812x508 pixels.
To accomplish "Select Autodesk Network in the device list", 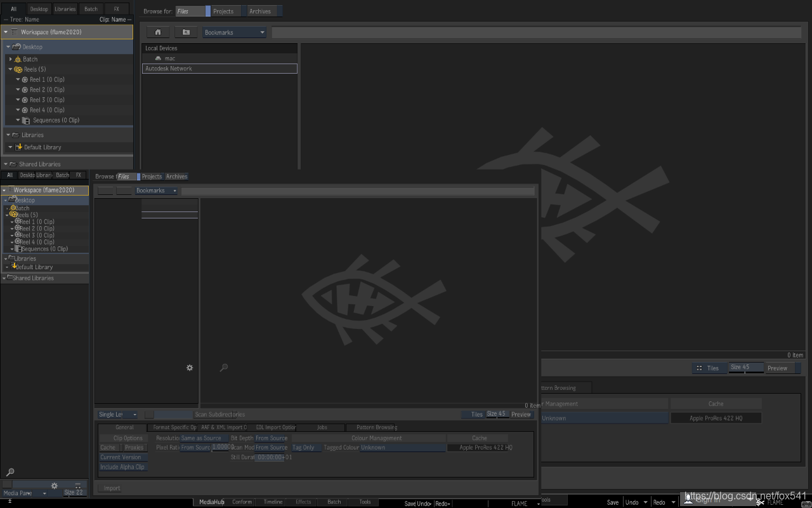I will 219,69.
